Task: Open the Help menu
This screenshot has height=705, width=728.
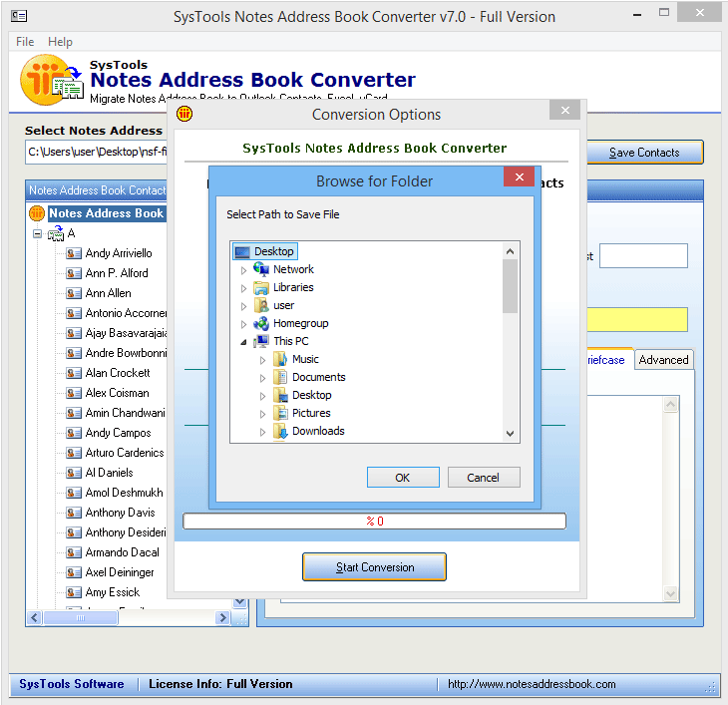Action: (x=61, y=42)
